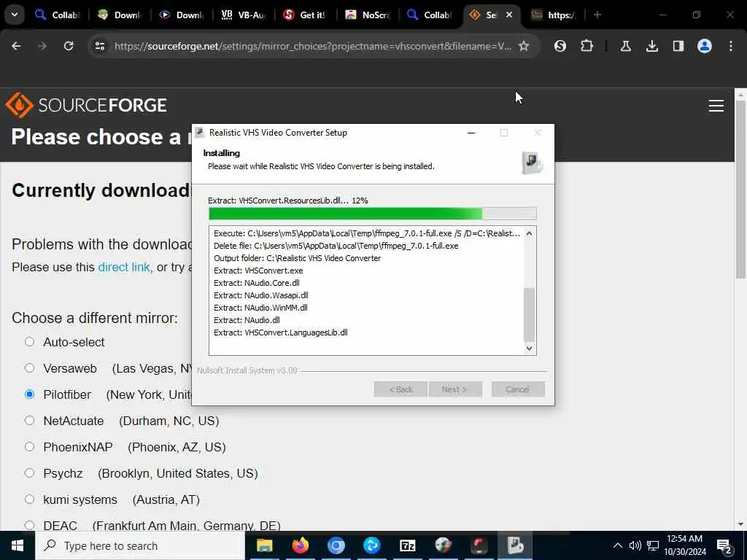
Task: Open site information icon in address bar
Action: [100, 46]
